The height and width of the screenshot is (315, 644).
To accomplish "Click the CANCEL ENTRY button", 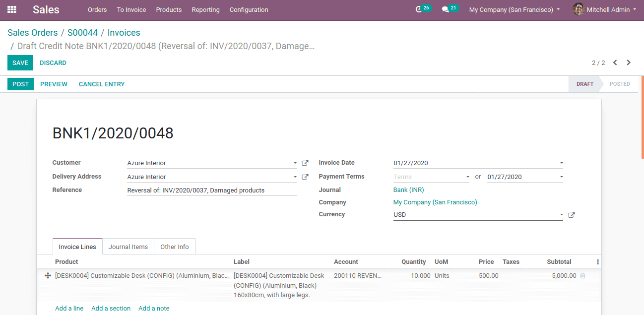I will [102, 84].
